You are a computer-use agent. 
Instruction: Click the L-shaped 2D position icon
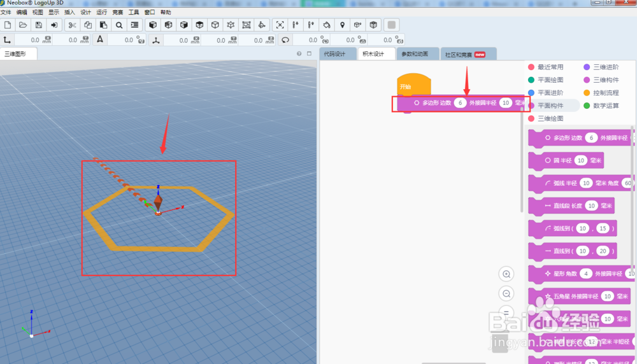click(7, 39)
